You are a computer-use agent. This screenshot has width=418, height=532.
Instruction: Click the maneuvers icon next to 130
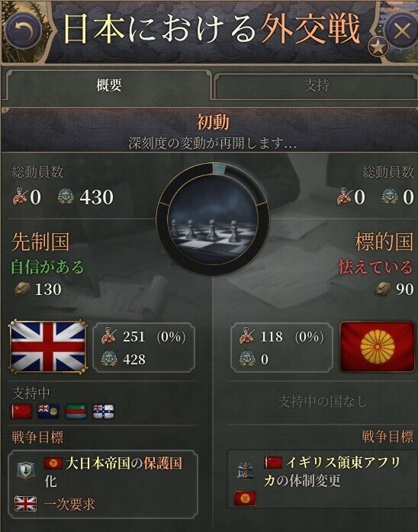pyautogui.click(x=21, y=290)
